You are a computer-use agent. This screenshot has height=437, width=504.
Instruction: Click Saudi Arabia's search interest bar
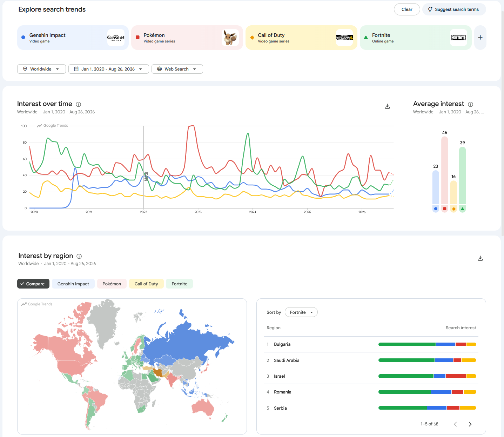click(x=427, y=360)
